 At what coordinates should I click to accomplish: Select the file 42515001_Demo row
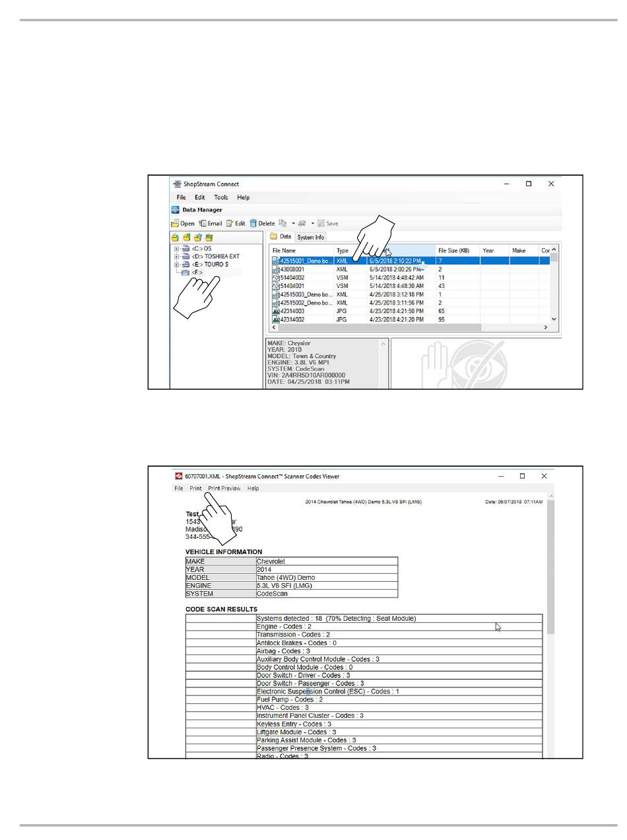tap(410, 262)
